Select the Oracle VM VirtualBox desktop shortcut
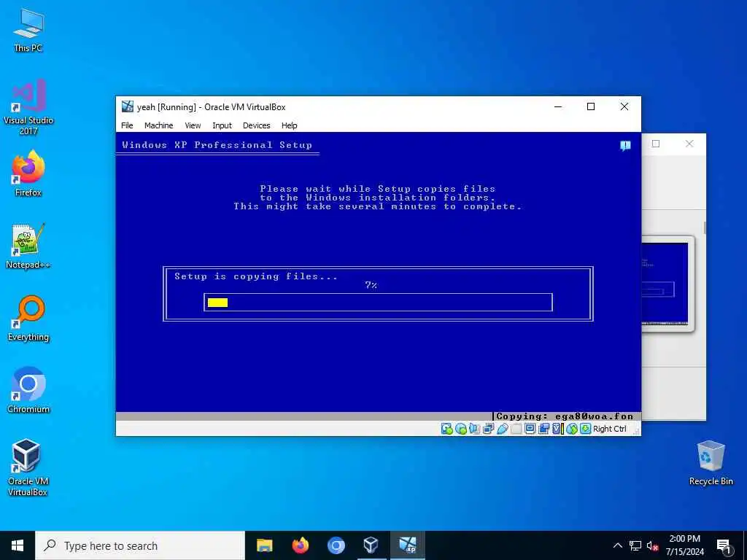747x560 pixels. (x=27, y=467)
